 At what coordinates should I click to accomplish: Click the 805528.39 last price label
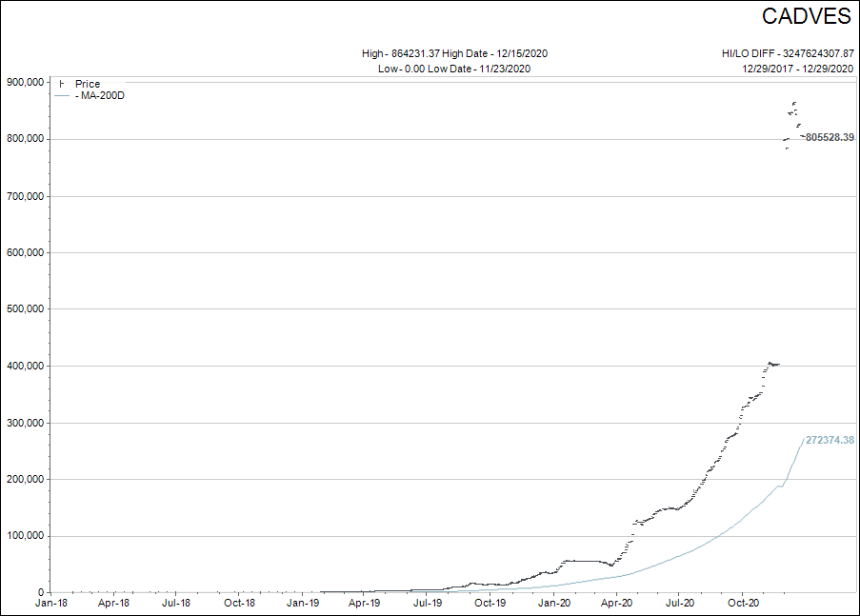coord(829,138)
